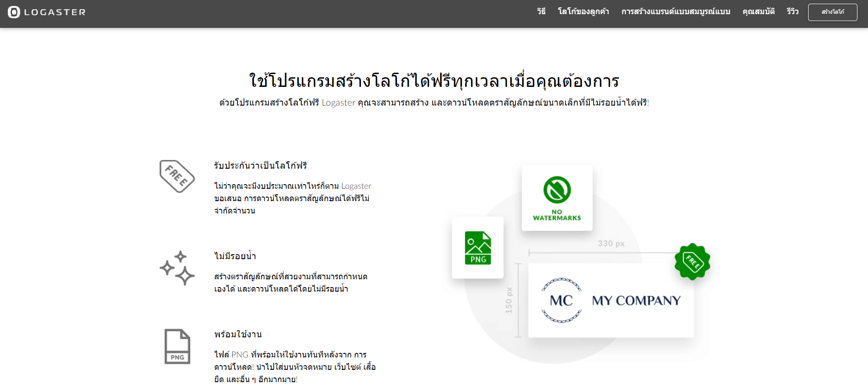
Task: Click the gray PNG file outline icon
Action: point(177,346)
